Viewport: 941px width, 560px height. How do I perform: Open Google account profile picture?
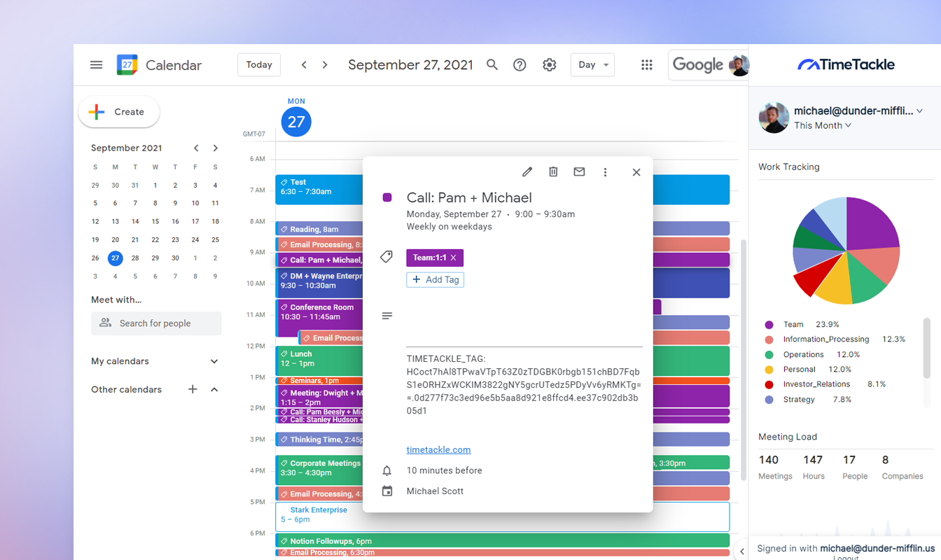pyautogui.click(x=739, y=65)
